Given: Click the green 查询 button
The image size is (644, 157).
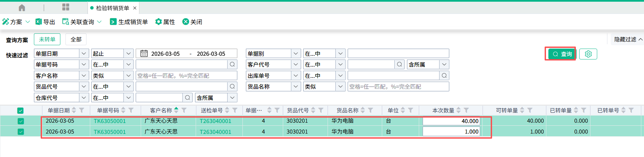Looking at the screenshot, I should pyautogui.click(x=562, y=54).
